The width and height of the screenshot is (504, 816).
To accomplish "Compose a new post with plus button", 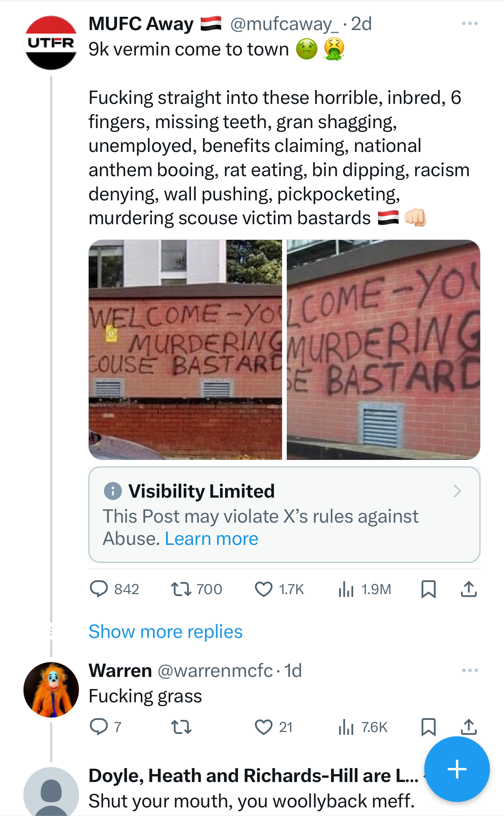I will pos(457,769).
